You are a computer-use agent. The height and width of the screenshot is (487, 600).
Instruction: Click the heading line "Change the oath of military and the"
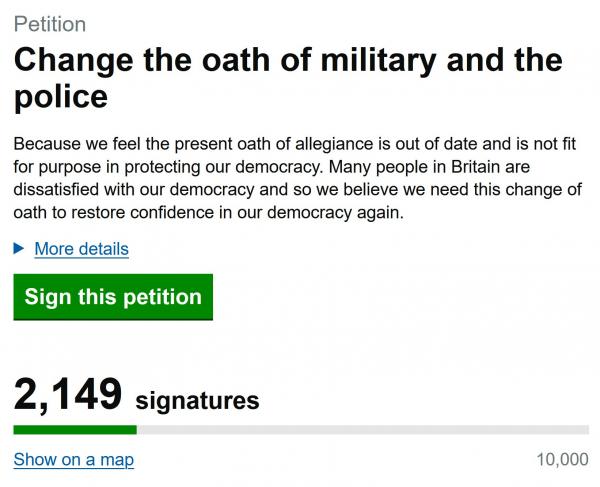pyautogui.click(x=288, y=60)
